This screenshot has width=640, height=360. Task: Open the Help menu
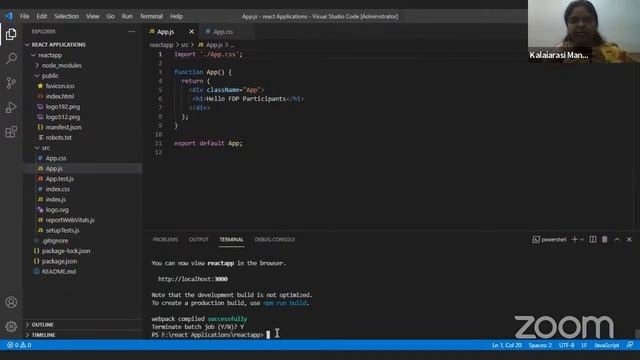[x=176, y=16]
